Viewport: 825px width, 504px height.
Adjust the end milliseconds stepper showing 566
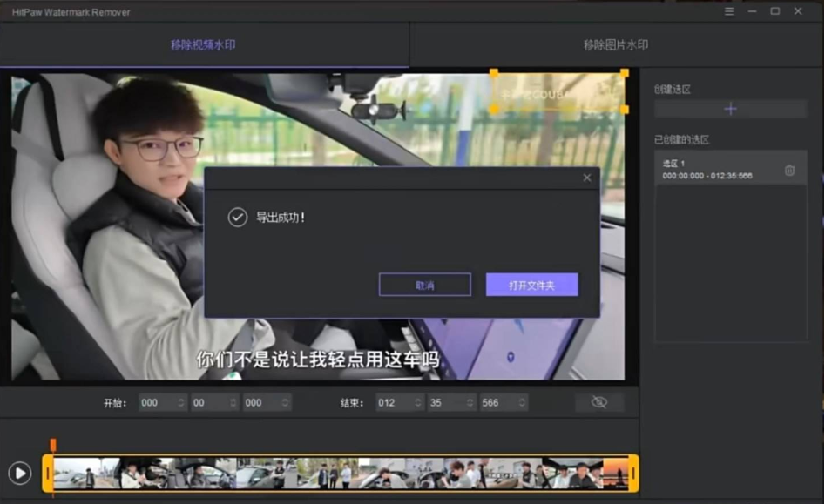tap(522, 403)
